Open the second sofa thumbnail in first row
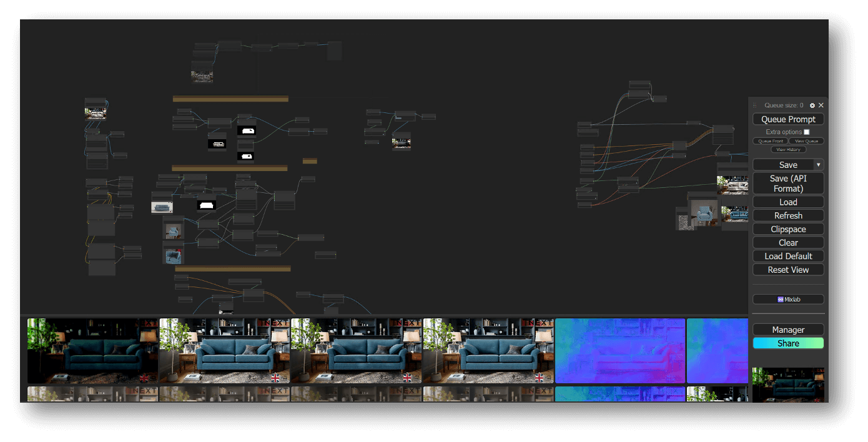This screenshot has width=868, height=442. coord(224,351)
